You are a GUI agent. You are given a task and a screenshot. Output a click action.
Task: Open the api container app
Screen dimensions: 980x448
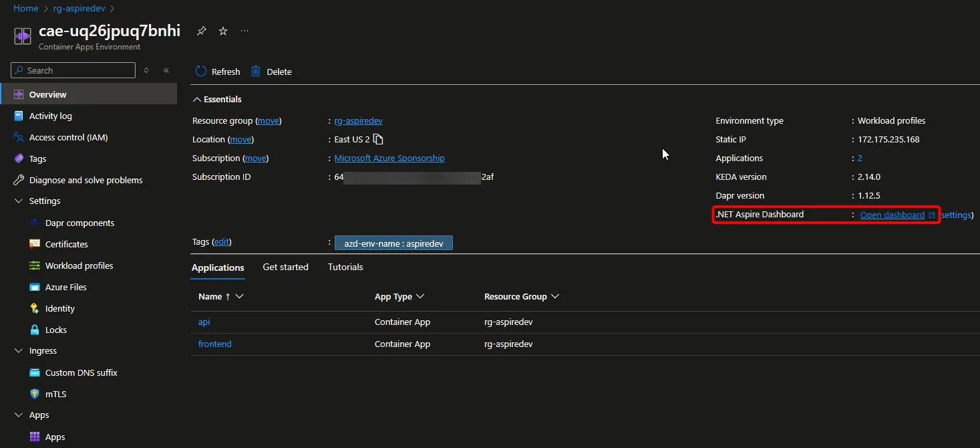coord(204,322)
